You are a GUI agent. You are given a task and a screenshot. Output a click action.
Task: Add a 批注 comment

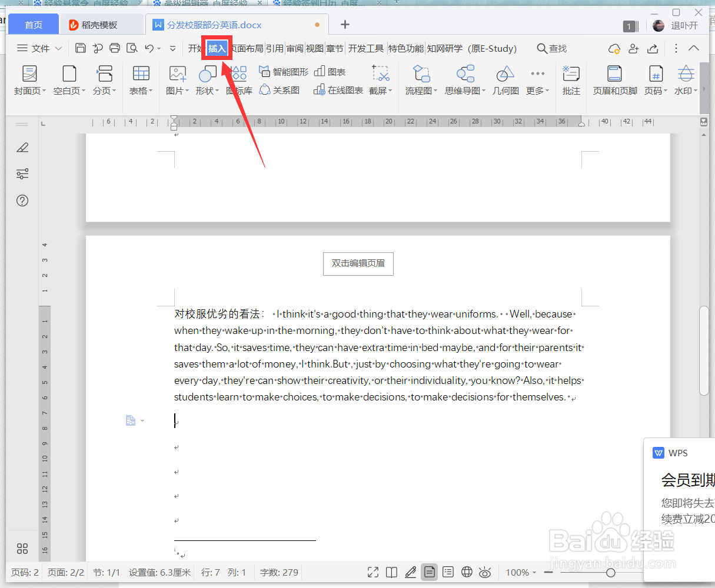click(x=570, y=81)
